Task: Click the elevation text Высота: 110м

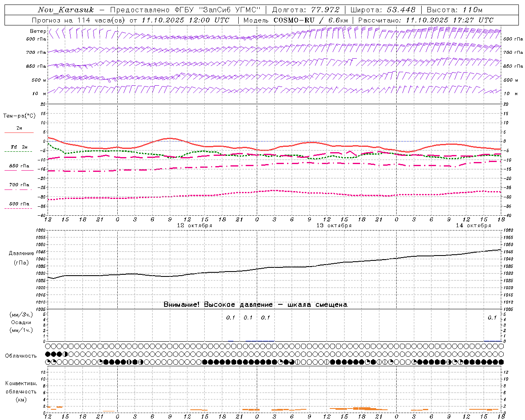Action: [454, 10]
